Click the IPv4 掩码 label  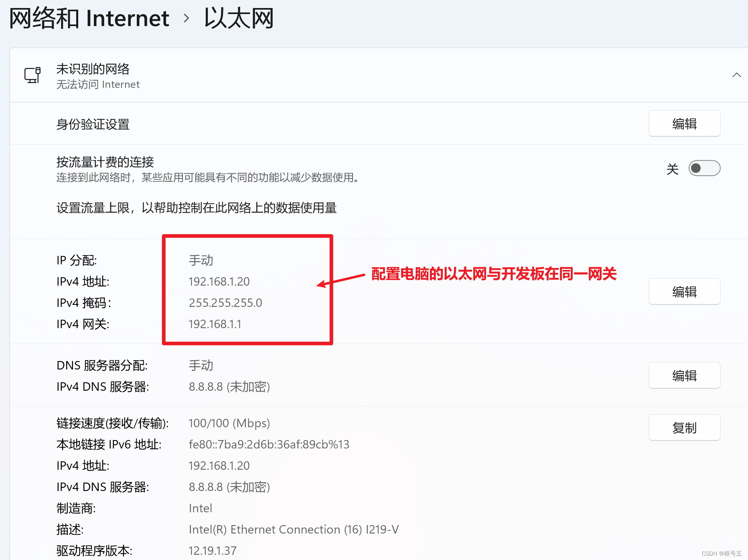point(84,303)
